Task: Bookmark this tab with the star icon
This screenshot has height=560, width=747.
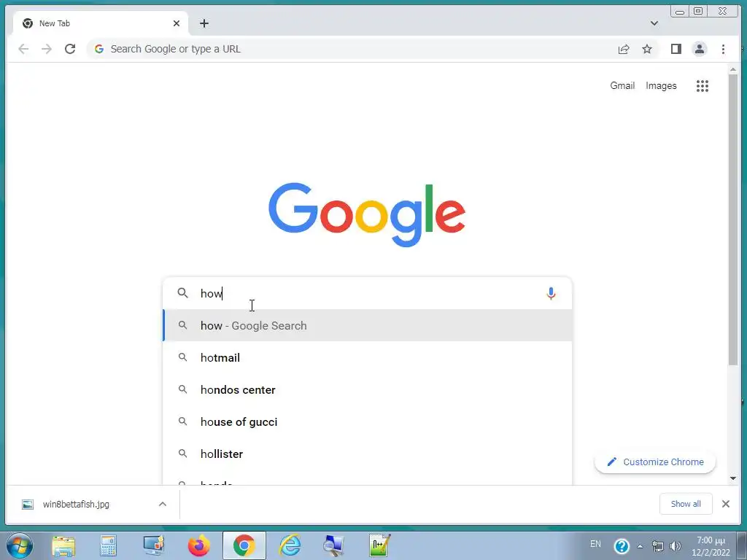Action: coord(646,49)
